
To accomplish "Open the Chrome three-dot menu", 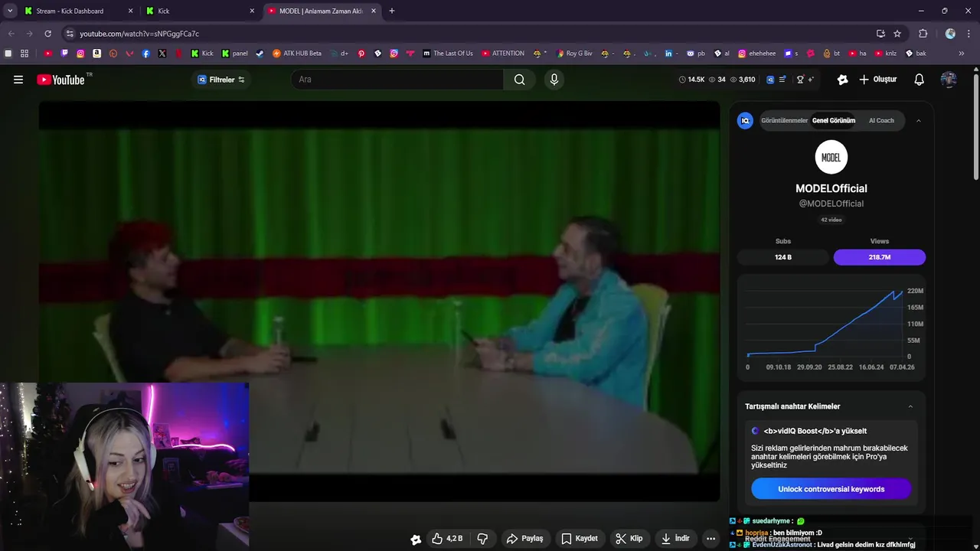I will click(x=969, y=34).
